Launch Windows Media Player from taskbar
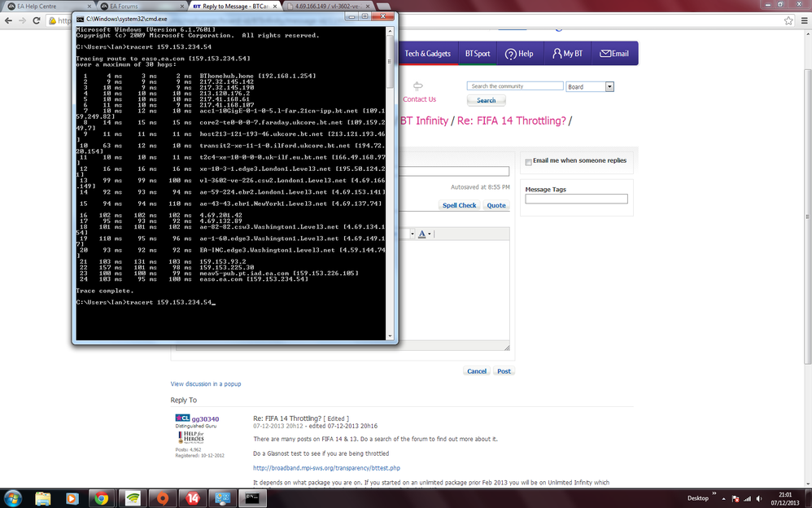 pos(72,499)
